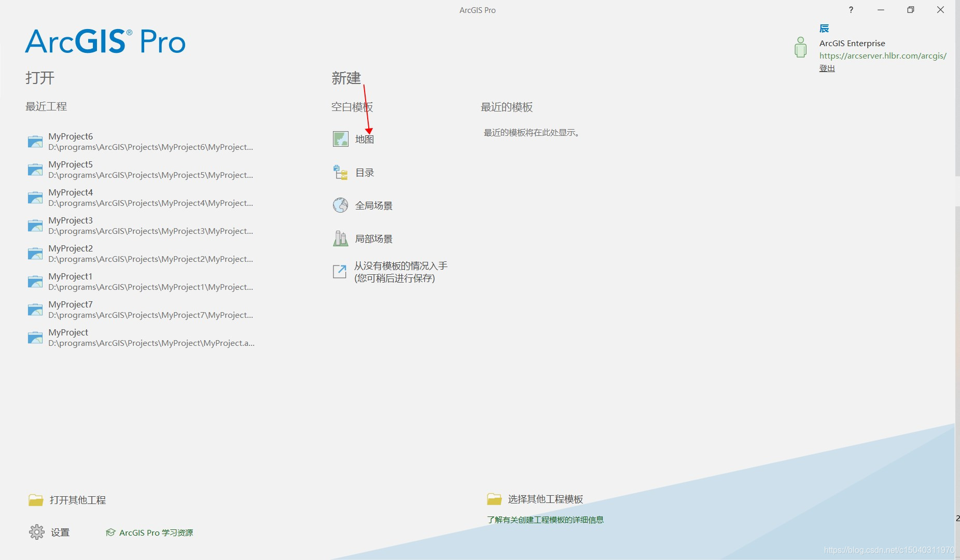Click the MyProject1 project file icon
Viewport: 960px width, 560px height.
click(x=35, y=282)
